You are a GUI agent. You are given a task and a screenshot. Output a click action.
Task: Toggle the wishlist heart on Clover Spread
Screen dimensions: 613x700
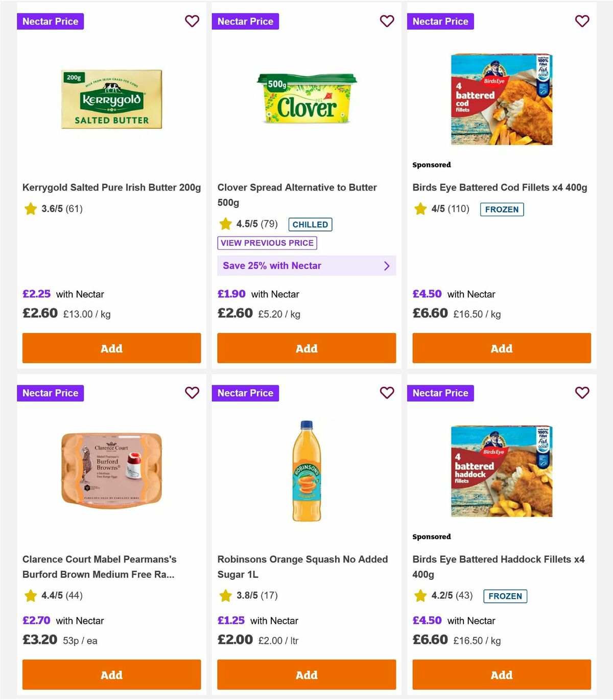pyautogui.click(x=387, y=21)
